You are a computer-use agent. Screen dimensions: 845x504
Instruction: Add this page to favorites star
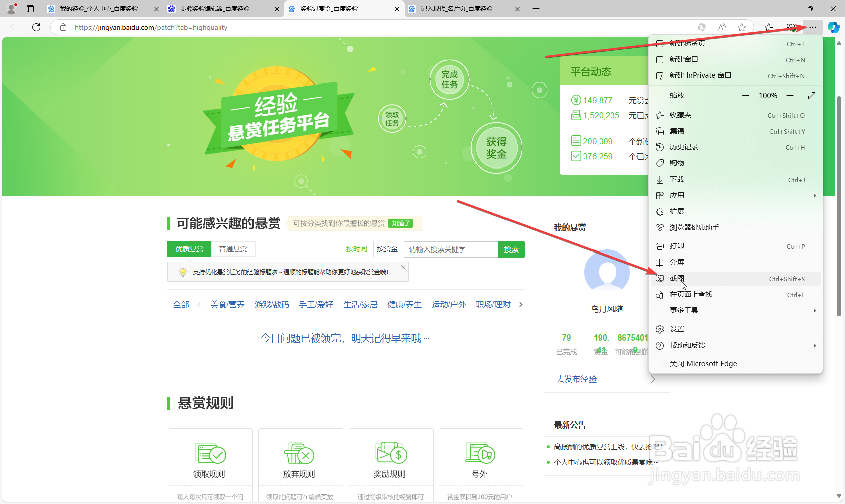(x=741, y=27)
